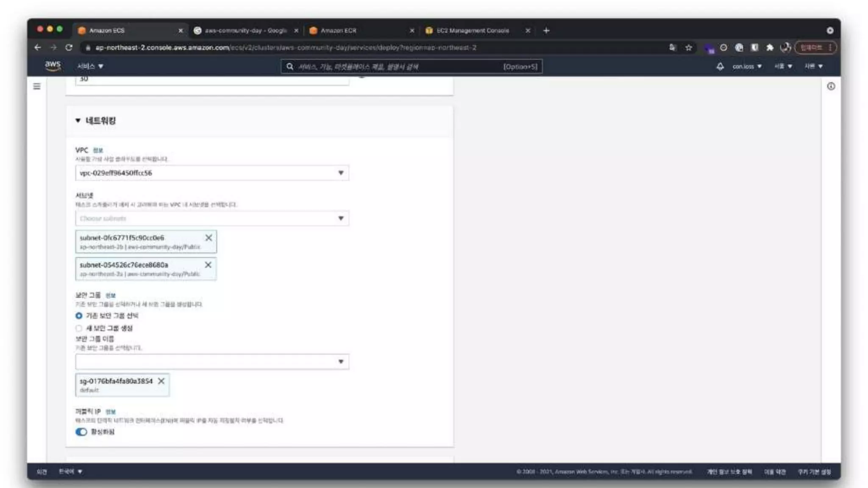868x488 pixels.
Task: Open the browser extensions puzzle icon
Action: (770, 47)
